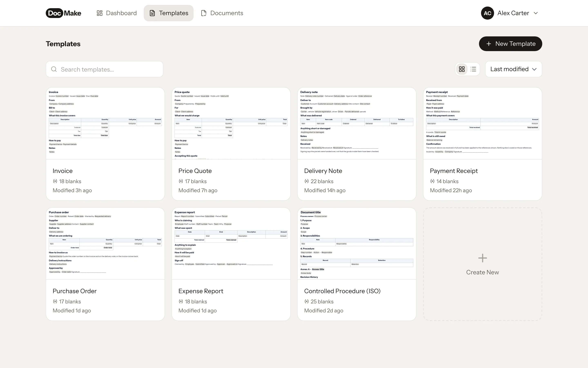The height and width of the screenshot is (368, 588).
Task: Click the Delivery Note title
Action: coord(323,171)
